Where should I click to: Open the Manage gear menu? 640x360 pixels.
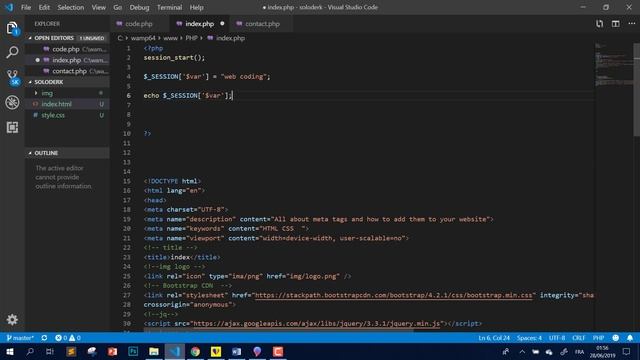point(12,319)
